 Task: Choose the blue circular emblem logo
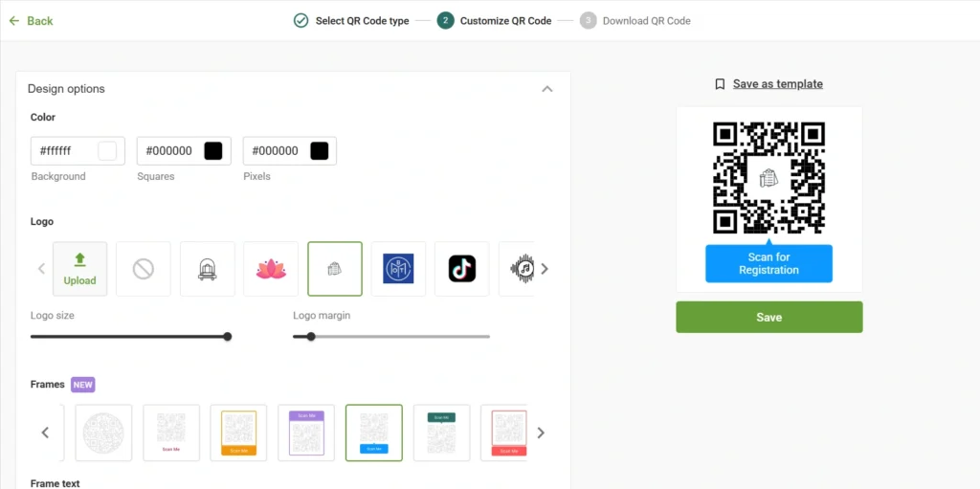click(399, 269)
